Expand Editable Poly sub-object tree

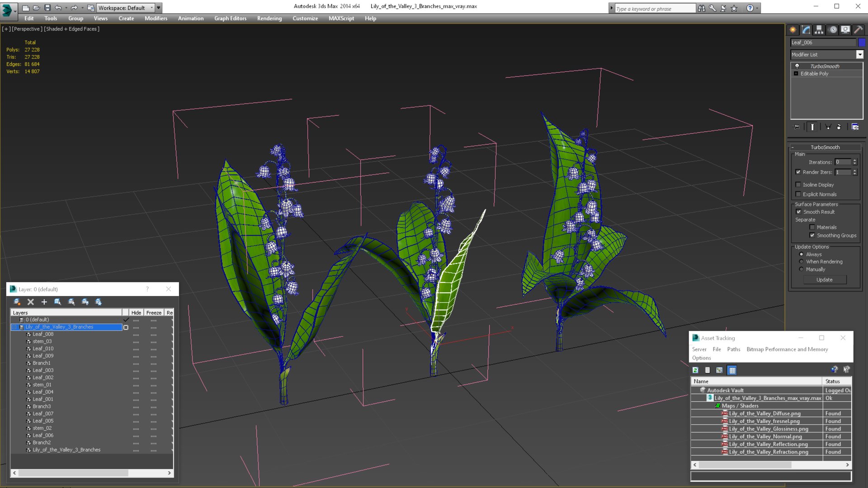click(796, 74)
